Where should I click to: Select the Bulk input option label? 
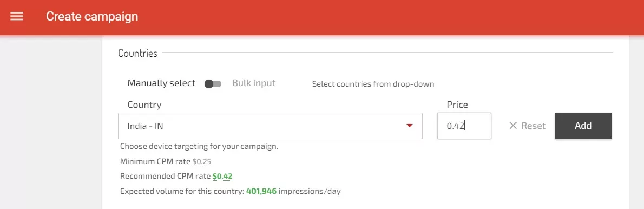(x=254, y=83)
